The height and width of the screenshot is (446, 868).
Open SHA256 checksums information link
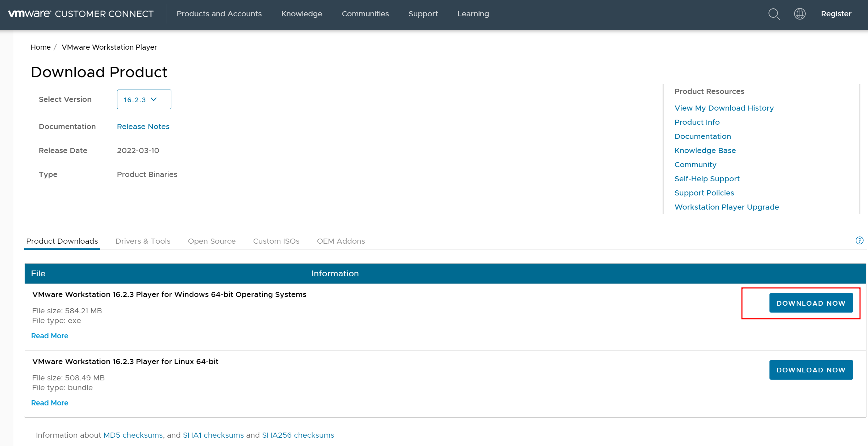tap(298, 435)
